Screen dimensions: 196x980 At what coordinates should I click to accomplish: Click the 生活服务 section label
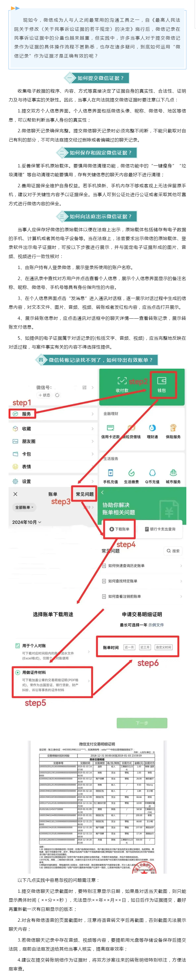(x=111, y=458)
